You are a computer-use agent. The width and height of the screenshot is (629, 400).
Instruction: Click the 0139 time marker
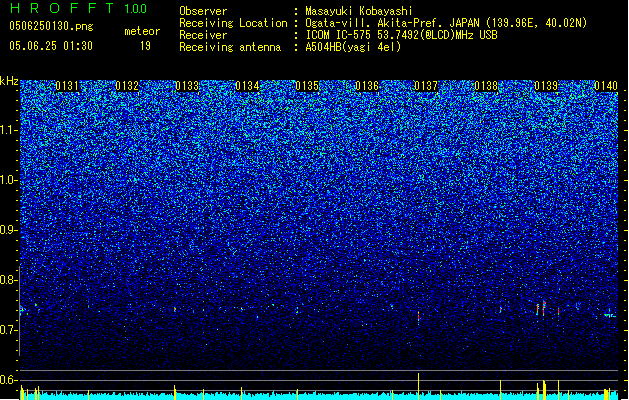click(x=546, y=86)
